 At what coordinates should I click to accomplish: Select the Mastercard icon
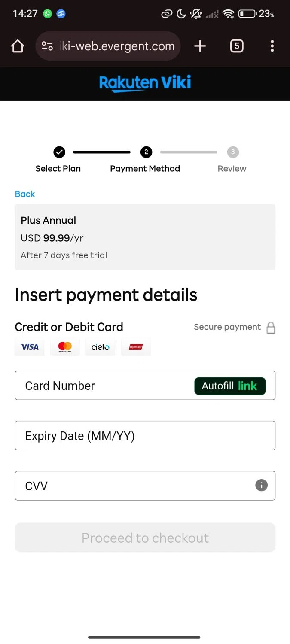tap(65, 347)
